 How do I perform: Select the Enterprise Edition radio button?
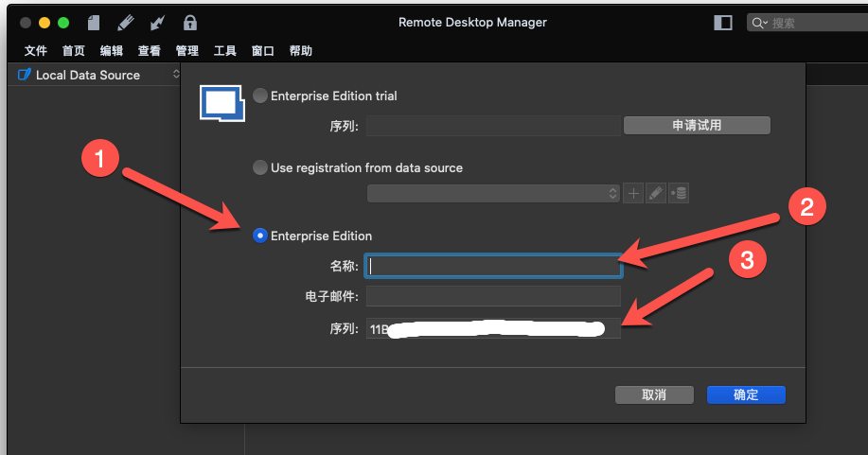click(x=260, y=236)
